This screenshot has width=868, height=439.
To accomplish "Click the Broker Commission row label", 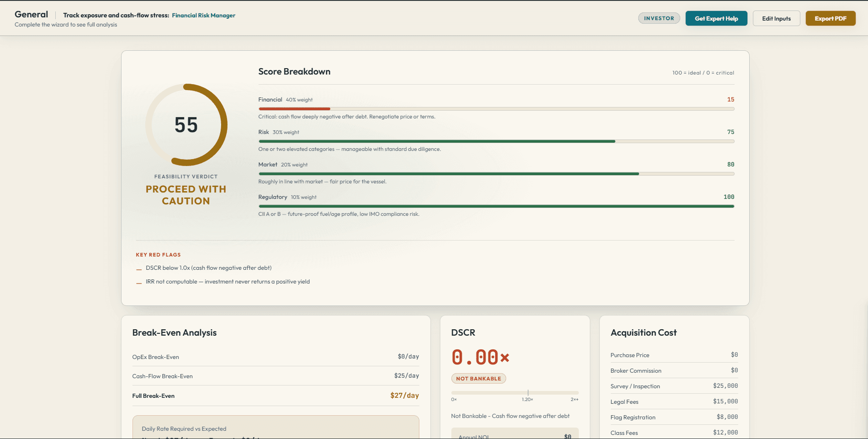I will coord(636,371).
